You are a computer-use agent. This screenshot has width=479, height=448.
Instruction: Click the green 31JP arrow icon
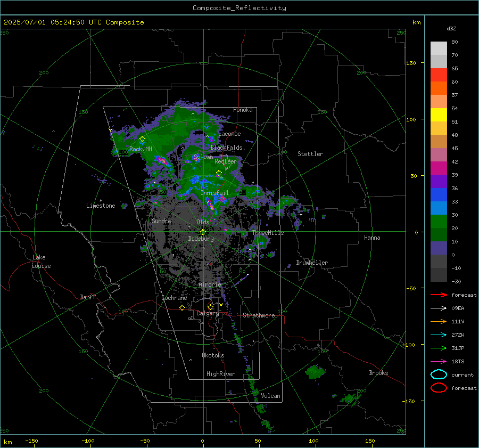coord(439,348)
